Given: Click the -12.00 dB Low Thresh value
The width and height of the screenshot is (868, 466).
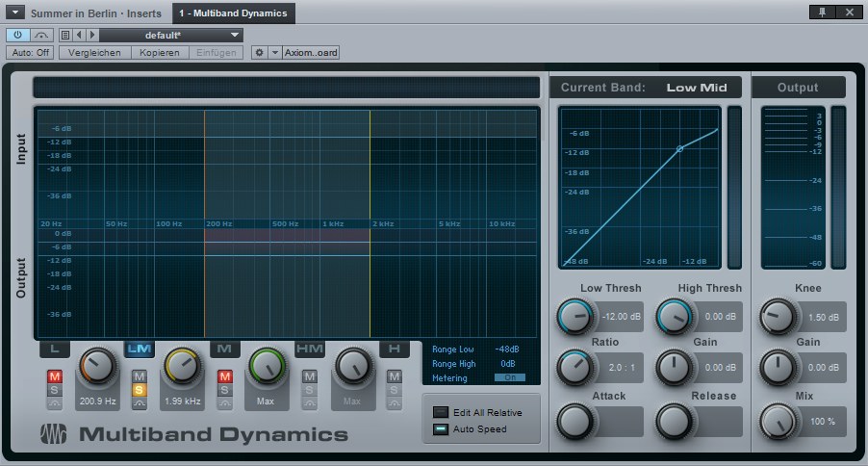Looking at the screenshot, I should point(622,317).
